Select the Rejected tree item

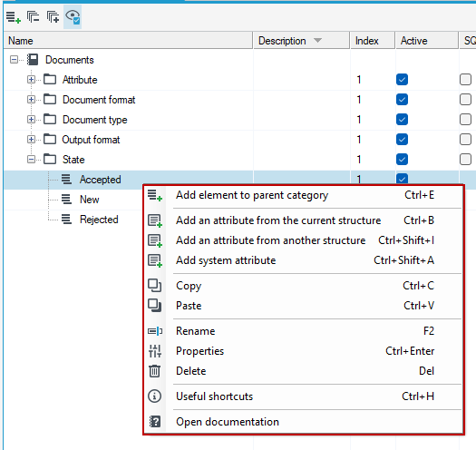(x=99, y=220)
